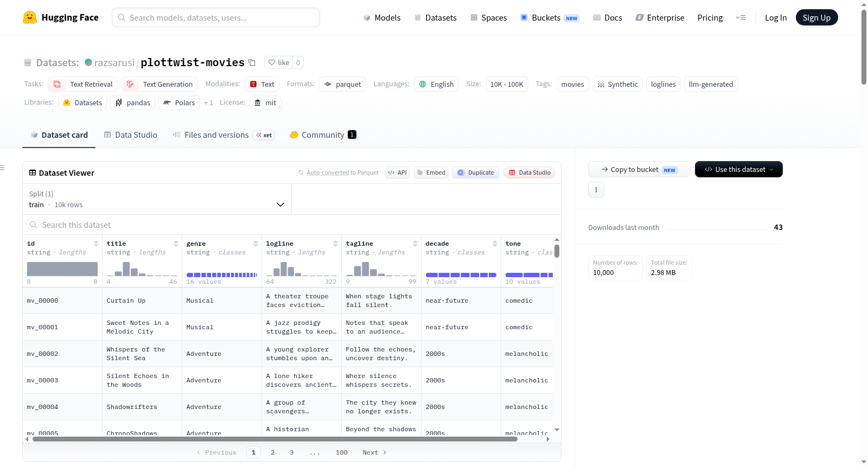
Task: Open Files and versions tab
Action: [223, 135]
